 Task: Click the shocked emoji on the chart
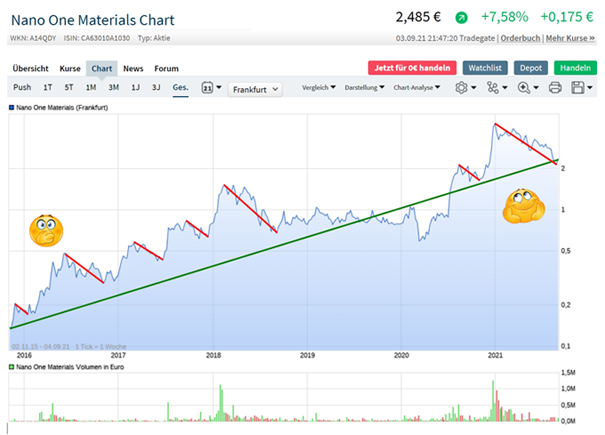pyautogui.click(x=46, y=230)
